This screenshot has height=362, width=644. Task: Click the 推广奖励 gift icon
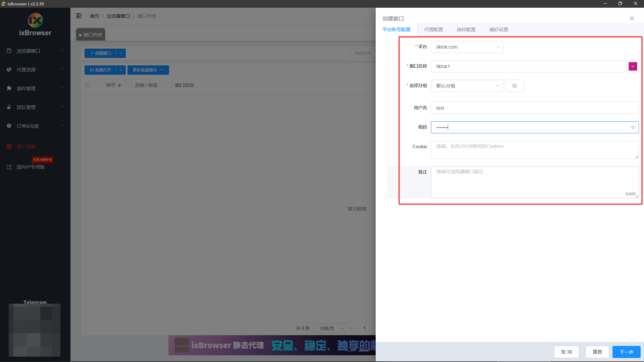pyautogui.click(x=9, y=146)
